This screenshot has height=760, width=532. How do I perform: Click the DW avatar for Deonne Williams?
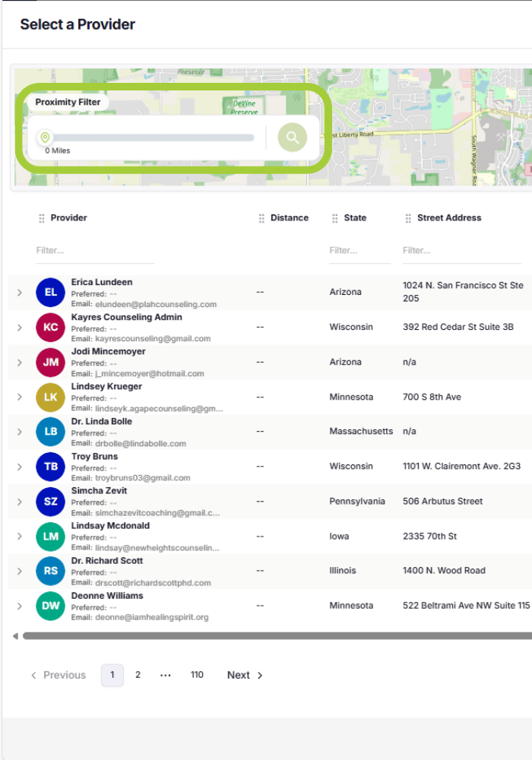(x=50, y=606)
